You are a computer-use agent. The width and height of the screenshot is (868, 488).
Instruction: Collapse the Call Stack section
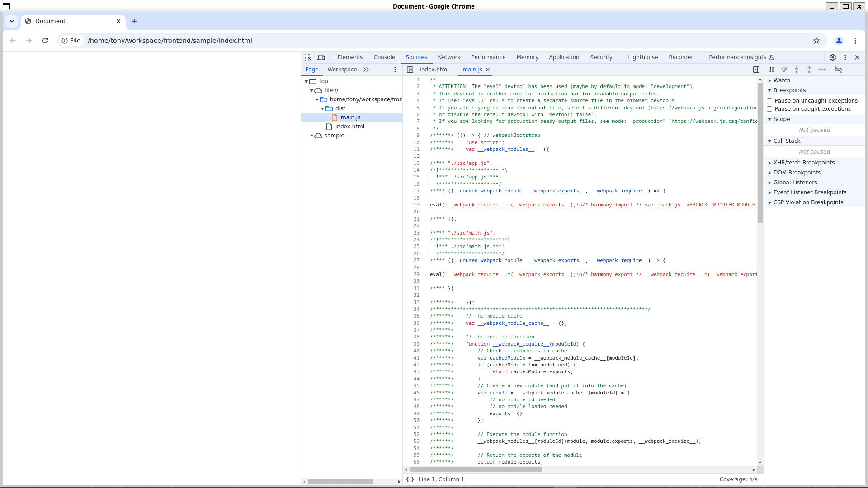tap(814, 141)
